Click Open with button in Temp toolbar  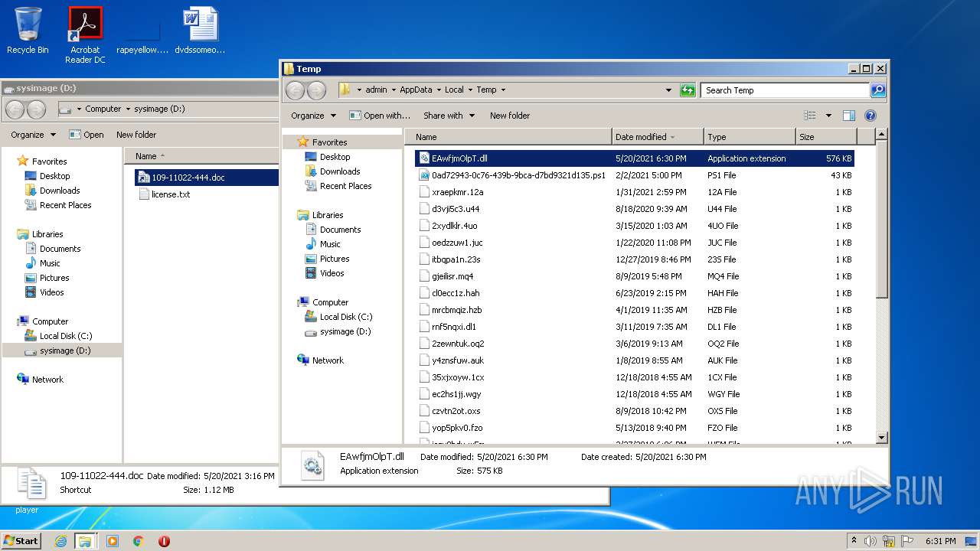pos(379,116)
